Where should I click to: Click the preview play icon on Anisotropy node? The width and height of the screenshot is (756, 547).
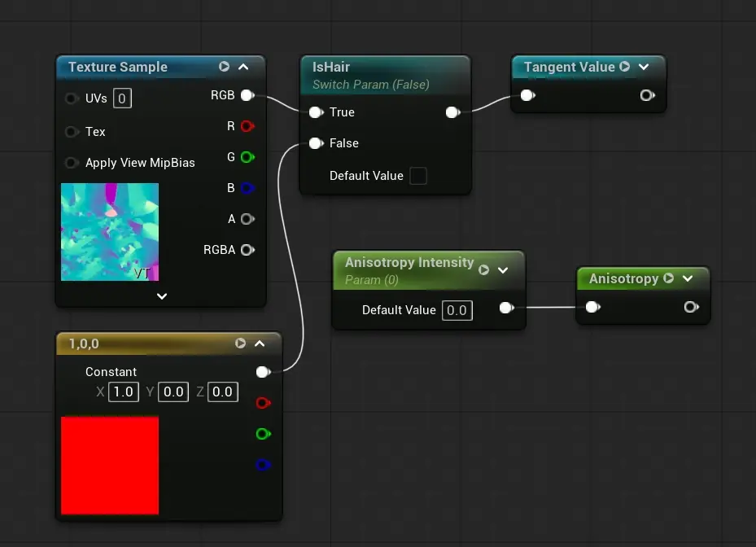(x=668, y=278)
